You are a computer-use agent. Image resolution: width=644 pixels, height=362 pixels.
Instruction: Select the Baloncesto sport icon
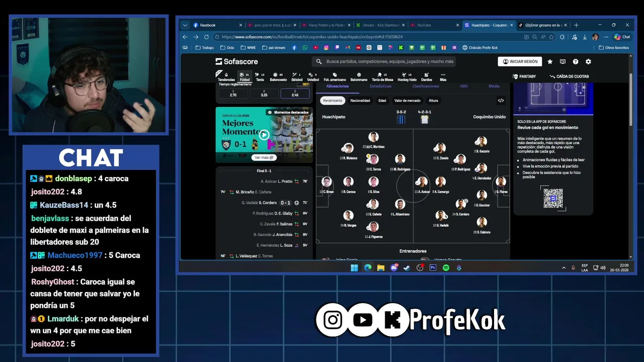[278, 77]
